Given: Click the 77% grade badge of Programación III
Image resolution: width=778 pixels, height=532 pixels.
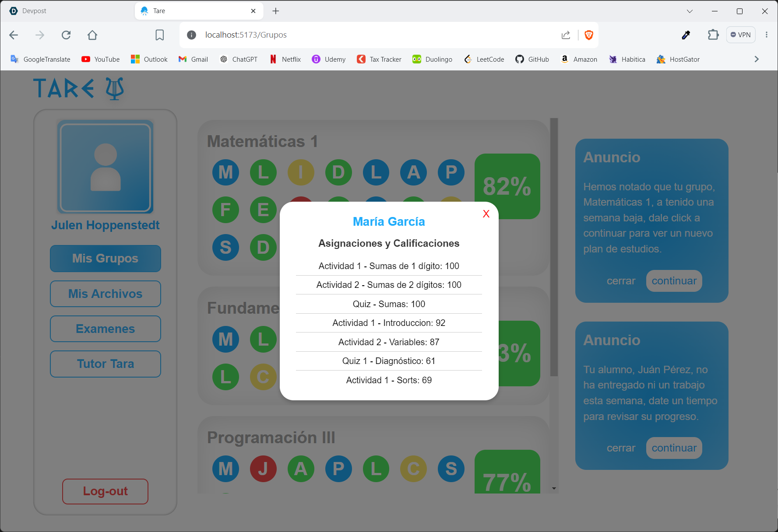Looking at the screenshot, I should pyautogui.click(x=507, y=472).
